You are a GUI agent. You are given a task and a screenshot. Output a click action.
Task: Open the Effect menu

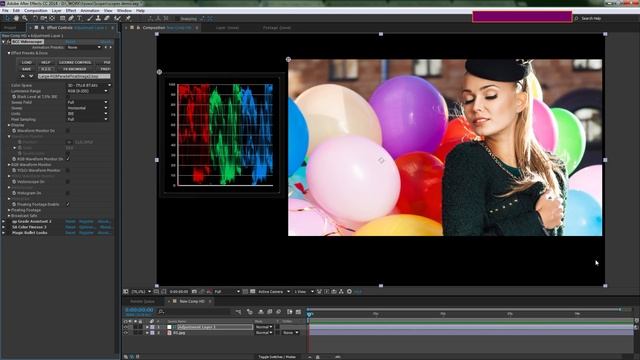tap(71, 11)
